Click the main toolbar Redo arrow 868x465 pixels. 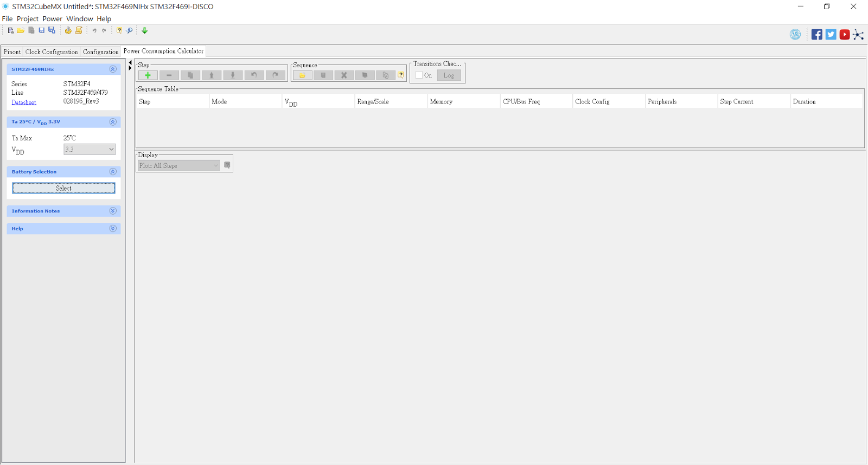[x=104, y=31]
